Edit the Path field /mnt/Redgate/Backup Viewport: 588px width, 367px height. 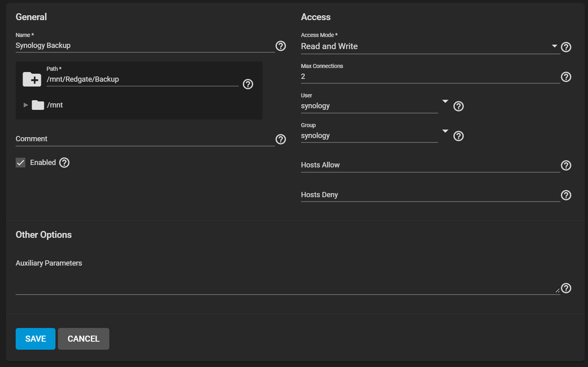click(143, 79)
